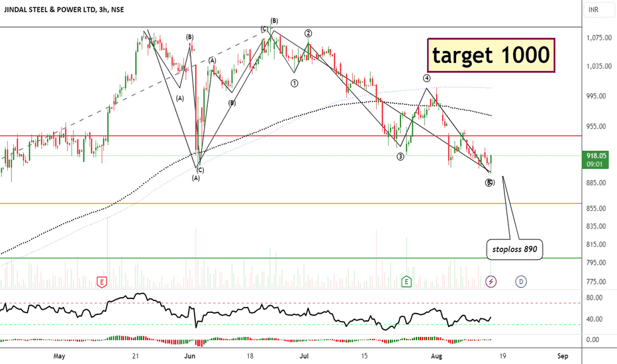Click the wave label circled 3
This screenshot has width=617, height=364.
[x=400, y=157]
